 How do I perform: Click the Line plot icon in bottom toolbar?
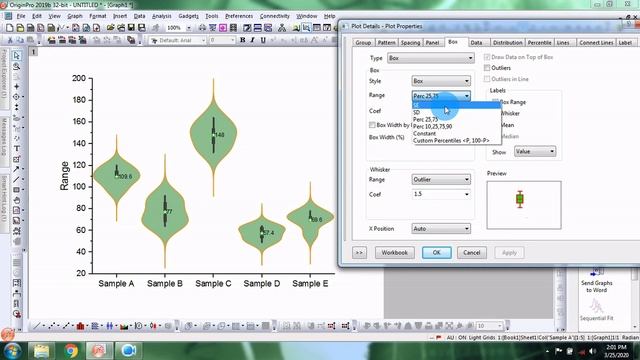36,326
